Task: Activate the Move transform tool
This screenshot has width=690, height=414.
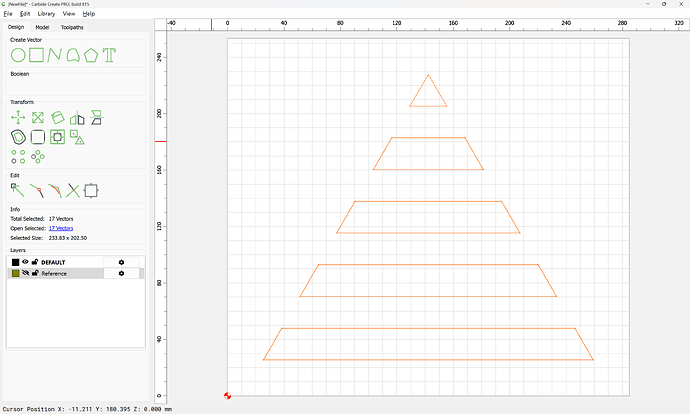Action: coord(18,117)
